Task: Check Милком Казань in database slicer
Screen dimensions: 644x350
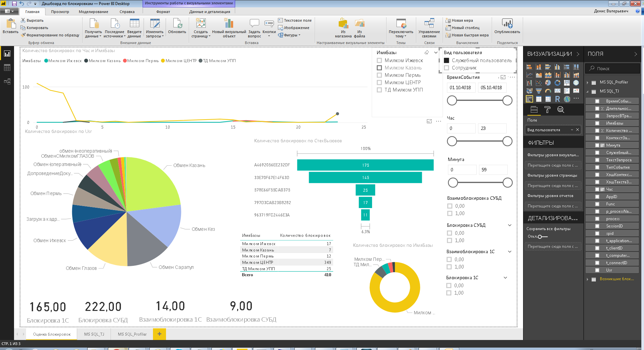Action: click(379, 68)
